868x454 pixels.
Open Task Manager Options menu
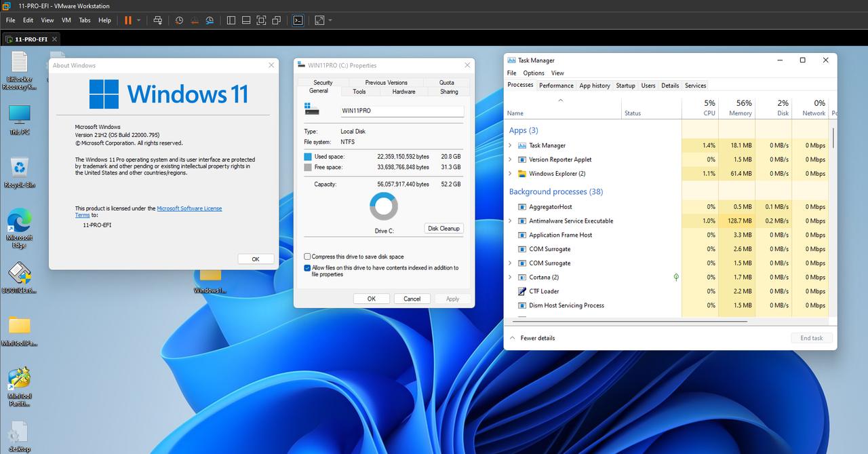(x=534, y=73)
